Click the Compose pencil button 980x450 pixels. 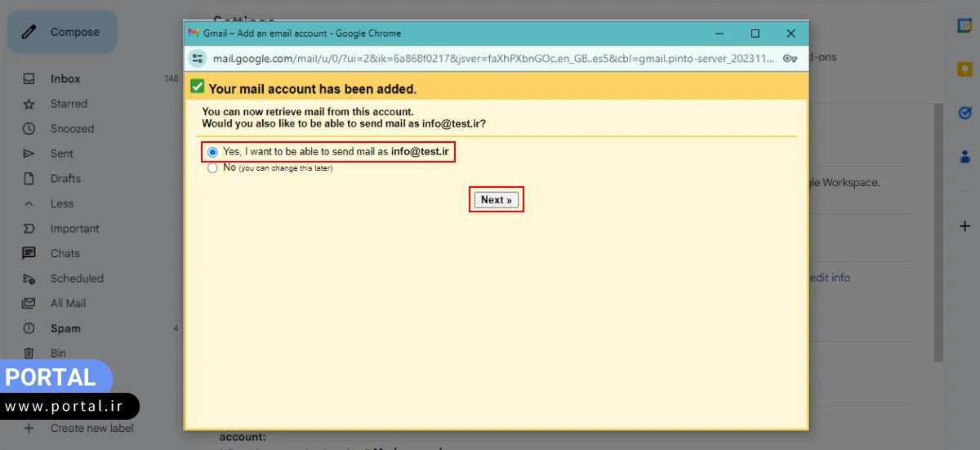63,33
